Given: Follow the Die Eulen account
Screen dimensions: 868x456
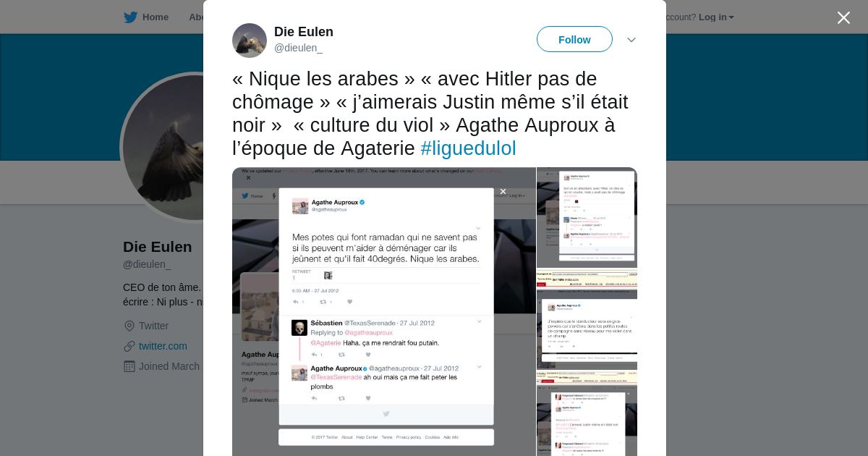Looking at the screenshot, I should pyautogui.click(x=574, y=40).
